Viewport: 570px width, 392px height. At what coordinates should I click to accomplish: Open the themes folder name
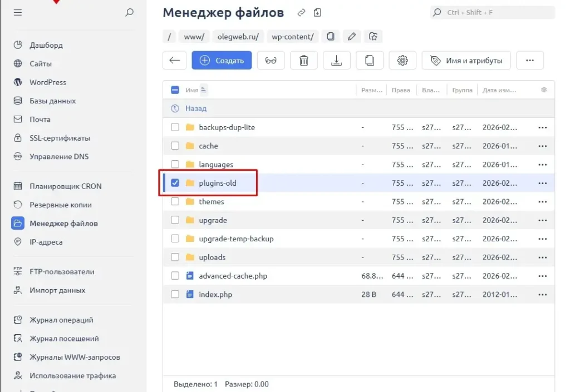click(211, 201)
